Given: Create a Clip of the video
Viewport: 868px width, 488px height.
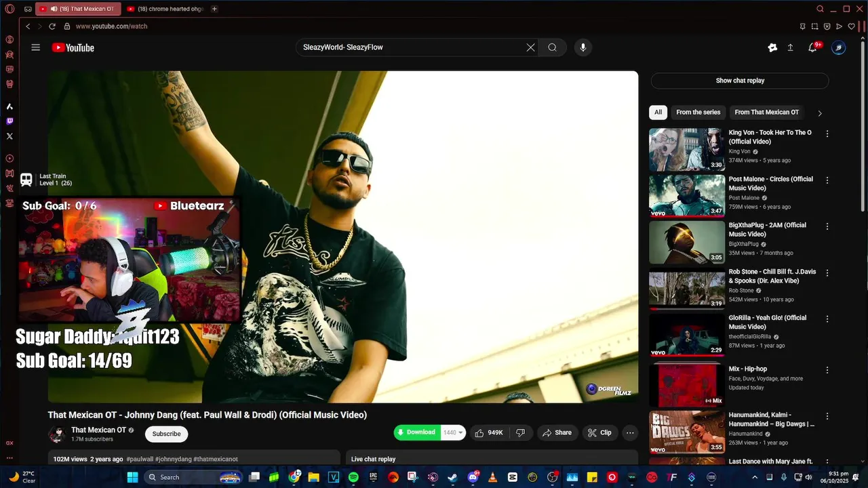Looking at the screenshot, I should coord(600,432).
